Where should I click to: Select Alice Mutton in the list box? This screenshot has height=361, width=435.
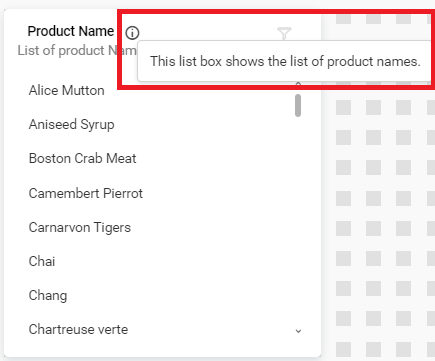[66, 90]
